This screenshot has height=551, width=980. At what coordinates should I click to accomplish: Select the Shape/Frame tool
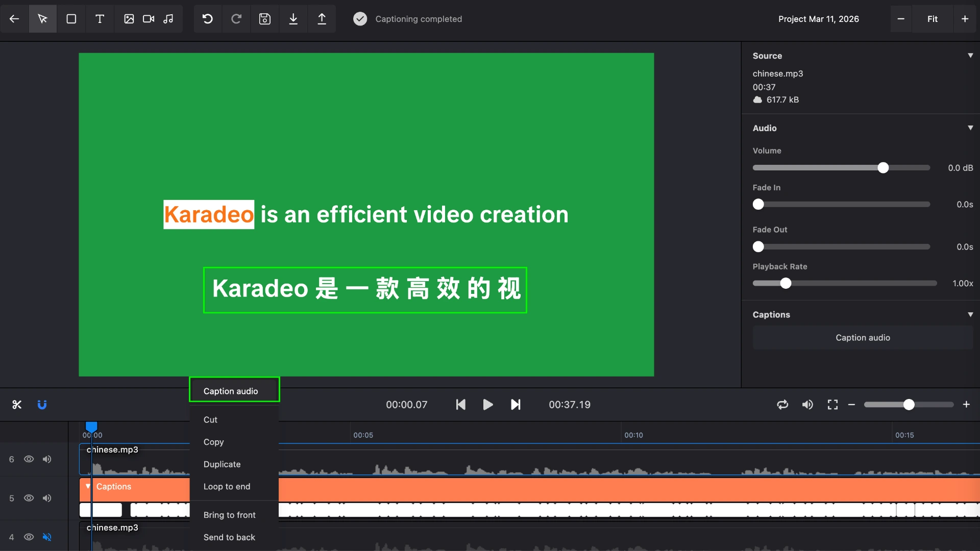coord(71,19)
